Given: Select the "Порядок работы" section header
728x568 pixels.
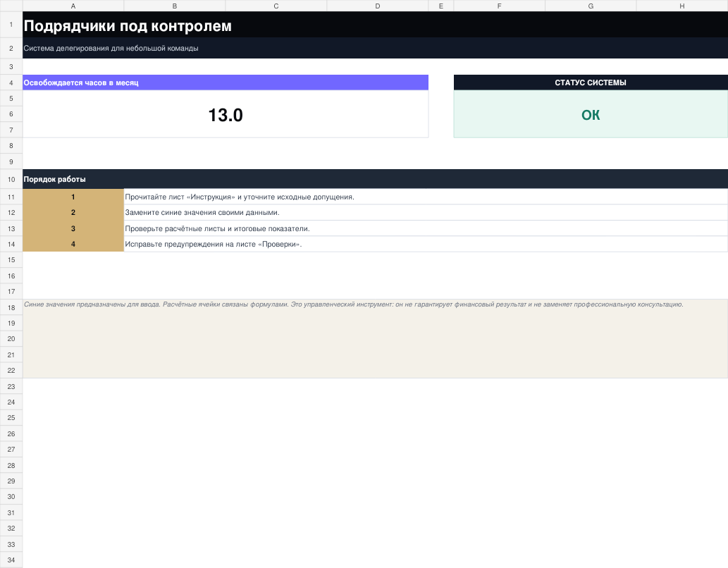Looking at the screenshot, I should [x=375, y=179].
